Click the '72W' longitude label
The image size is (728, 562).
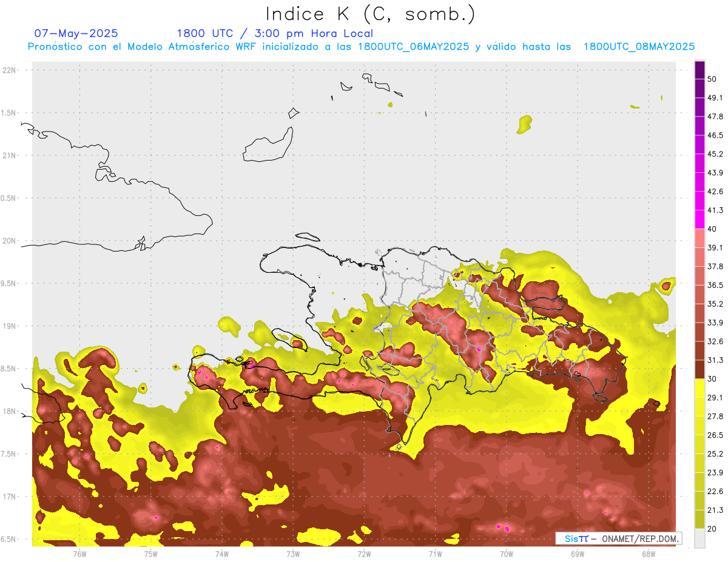pos(364,554)
